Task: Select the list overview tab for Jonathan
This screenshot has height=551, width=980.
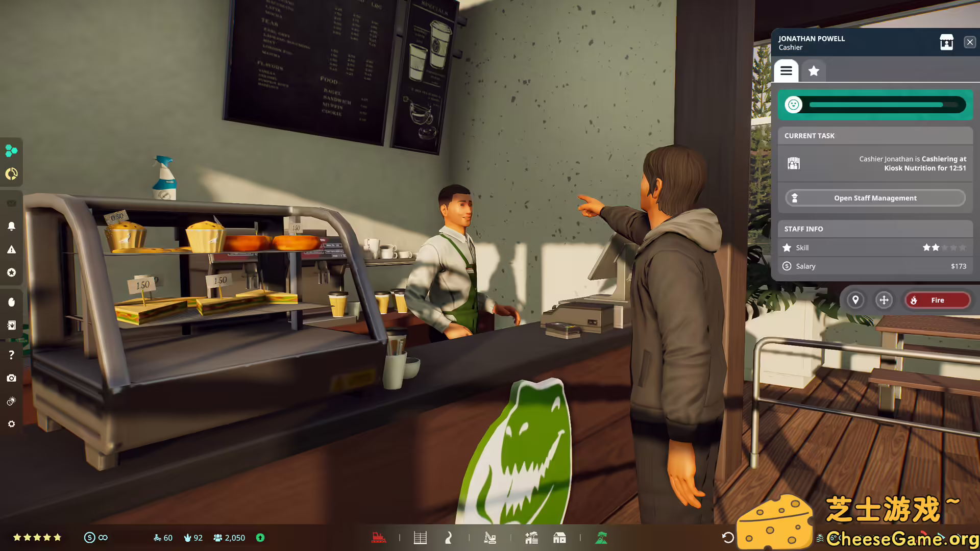Action: (x=786, y=71)
